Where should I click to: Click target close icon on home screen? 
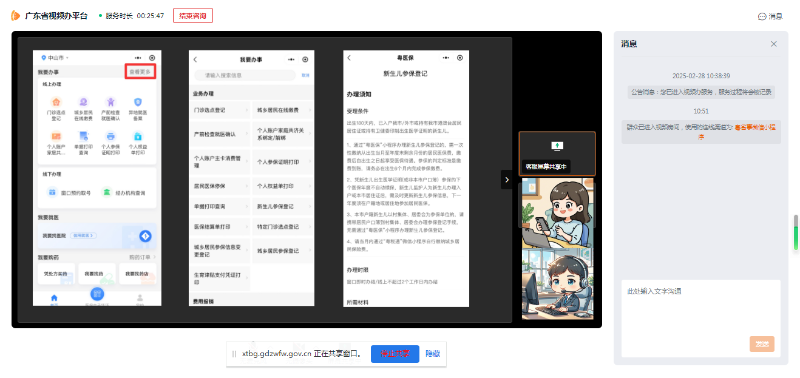(152, 58)
